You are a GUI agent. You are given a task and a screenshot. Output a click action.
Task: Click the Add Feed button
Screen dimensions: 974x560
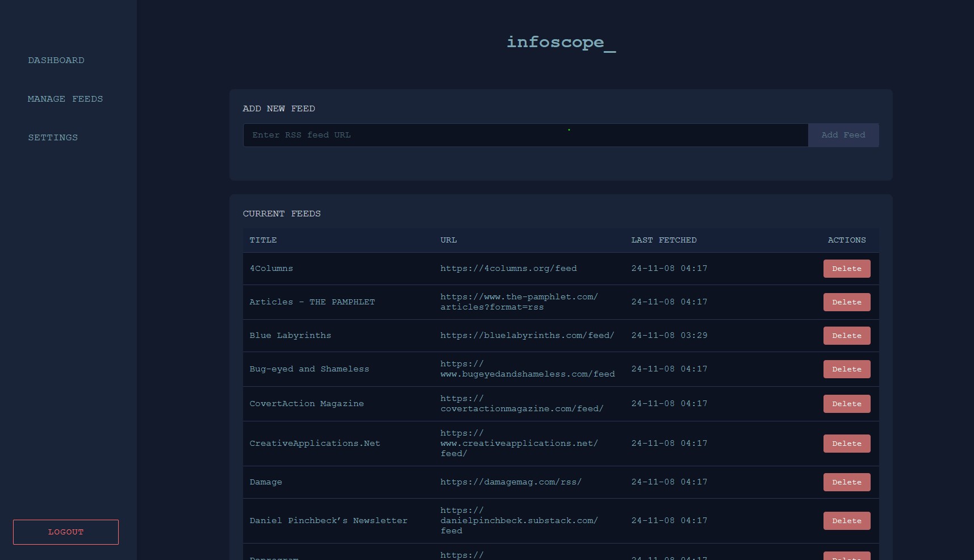pyautogui.click(x=843, y=135)
